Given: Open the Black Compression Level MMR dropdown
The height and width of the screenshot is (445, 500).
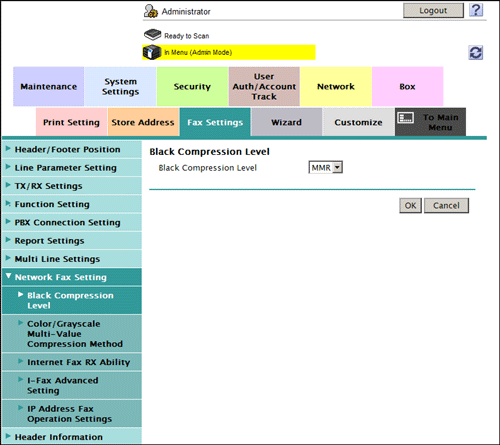Looking at the screenshot, I should [x=326, y=168].
